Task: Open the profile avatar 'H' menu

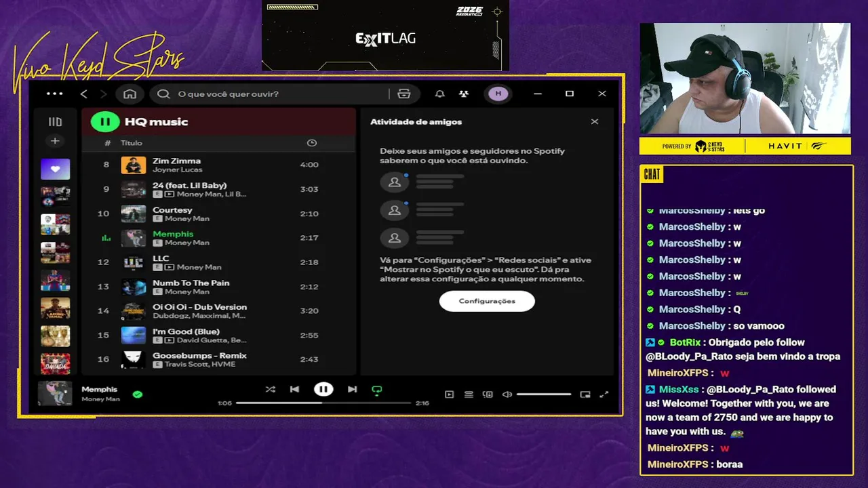Action: click(x=498, y=94)
